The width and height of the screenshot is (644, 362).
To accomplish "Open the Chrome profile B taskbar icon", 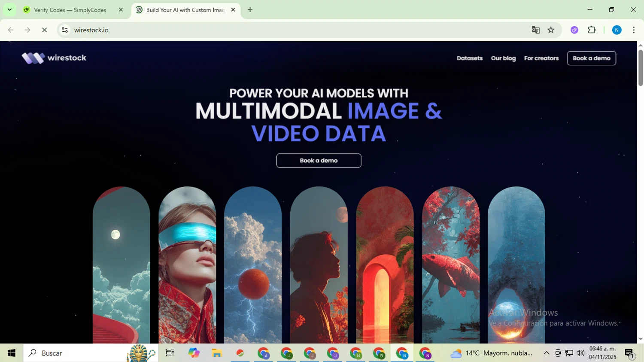I will [379, 353].
